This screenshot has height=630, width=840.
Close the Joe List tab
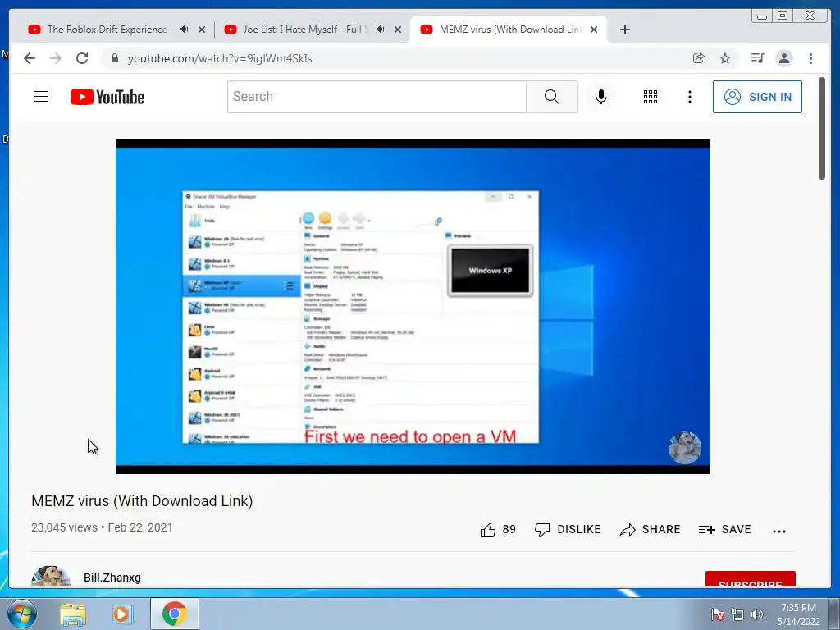pos(398,30)
